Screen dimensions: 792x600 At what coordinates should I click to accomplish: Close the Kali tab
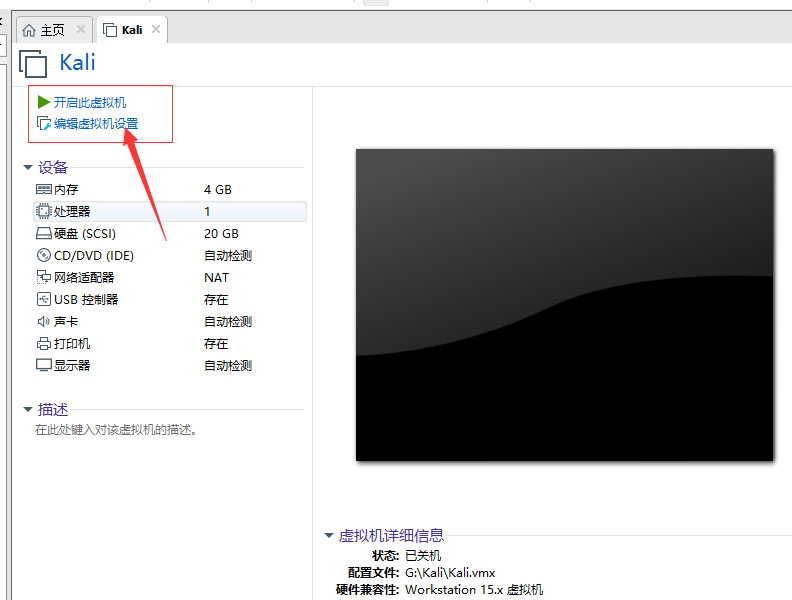pos(156,29)
